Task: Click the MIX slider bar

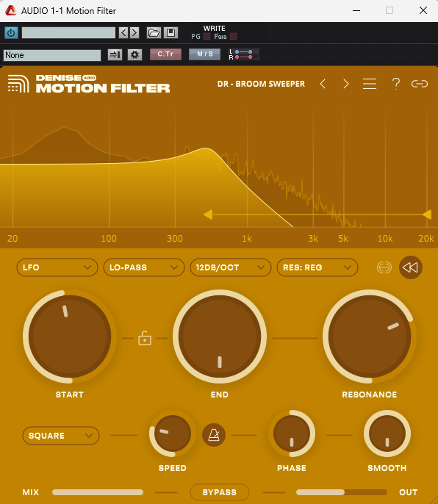Action: click(98, 492)
